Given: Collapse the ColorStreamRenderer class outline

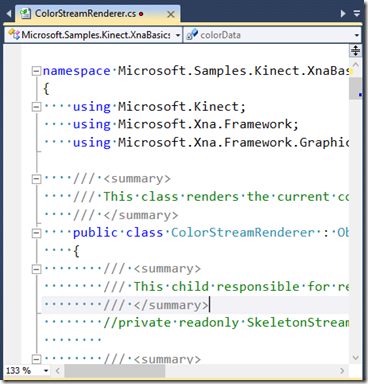Looking at the screenshot, I should [36, 233].
